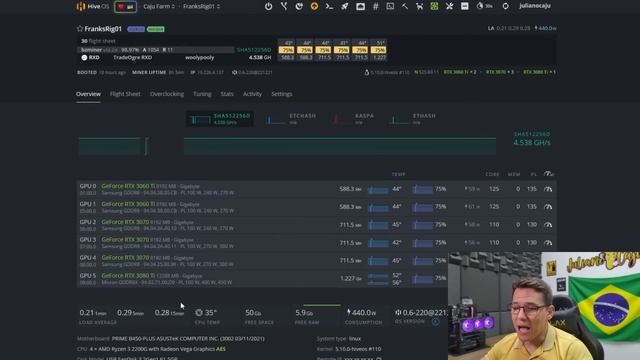640x360 pixels.
Task: Select the ETHASH algorithm chart tab
Action: (x=413, y=119)
